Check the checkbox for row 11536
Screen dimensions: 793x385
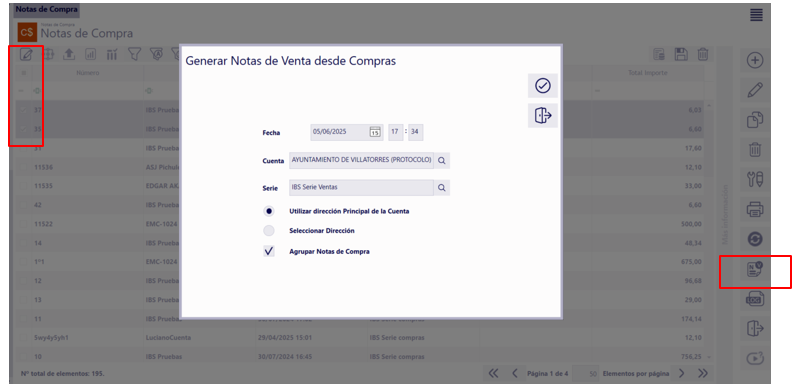tap(24, 167)
